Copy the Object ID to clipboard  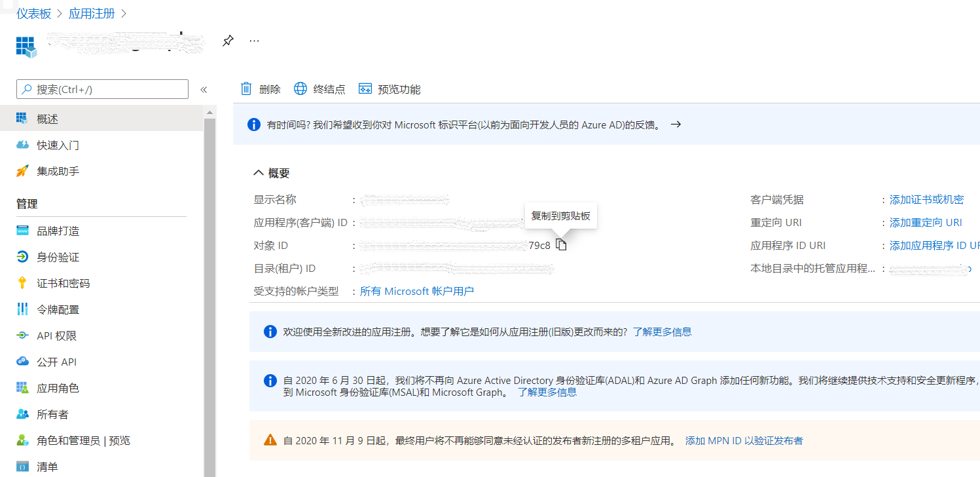[561, 245]
